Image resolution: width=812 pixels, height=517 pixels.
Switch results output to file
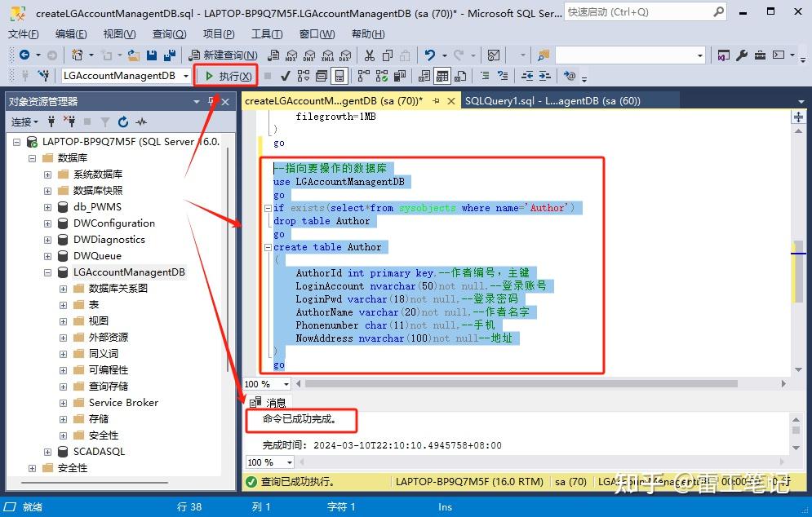click(459, 76)
